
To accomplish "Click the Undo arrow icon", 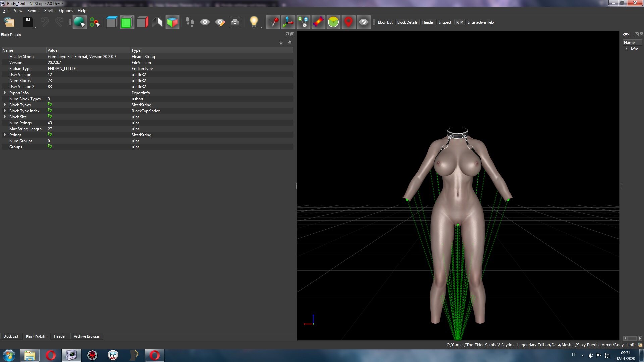I will (45, 22).
